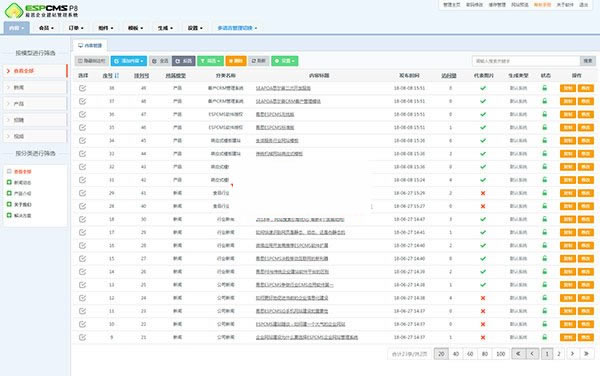Open the 订单 top menu dropdown
The height and width of the screenshot is (376, 600).
tap(76, 28)
